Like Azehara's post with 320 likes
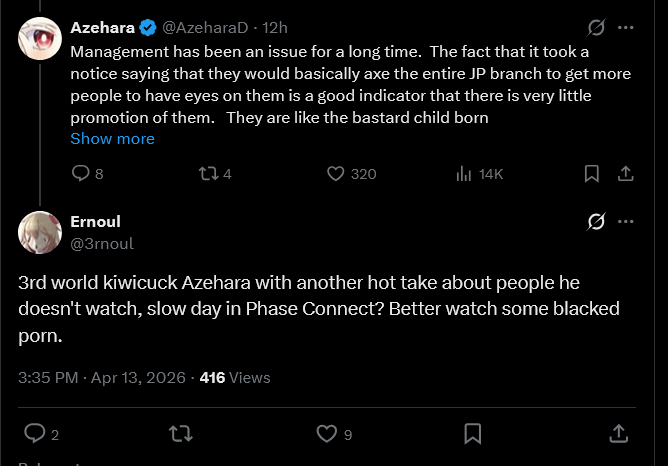The image size is (668, 466). [x=337, y=174]
